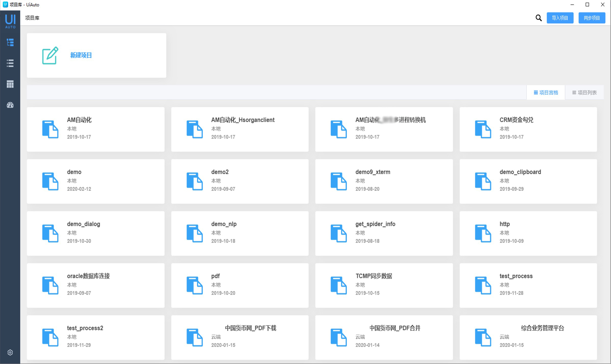611x364 pixels.
Task: Open the list view sidebar icon
Action: tap(10, 63)
